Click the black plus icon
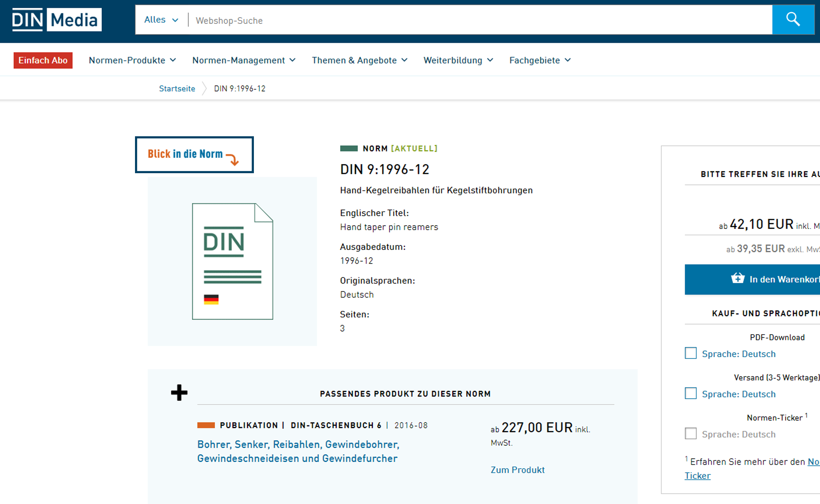 179,393
